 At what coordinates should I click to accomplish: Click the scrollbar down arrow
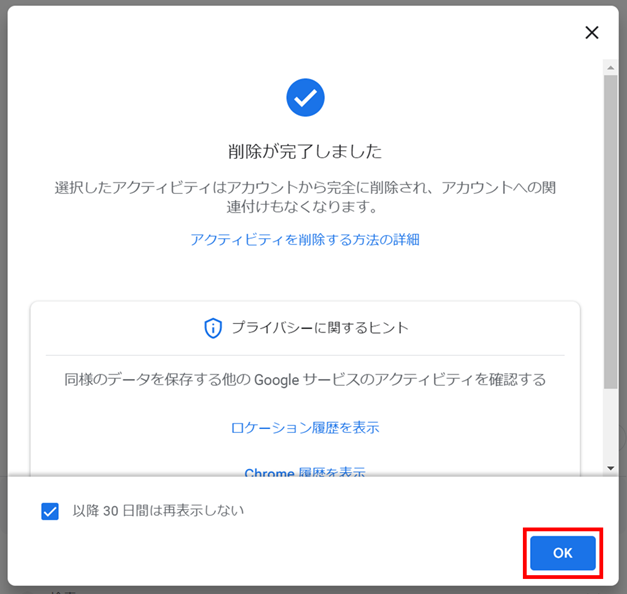(x=610, y=467)
